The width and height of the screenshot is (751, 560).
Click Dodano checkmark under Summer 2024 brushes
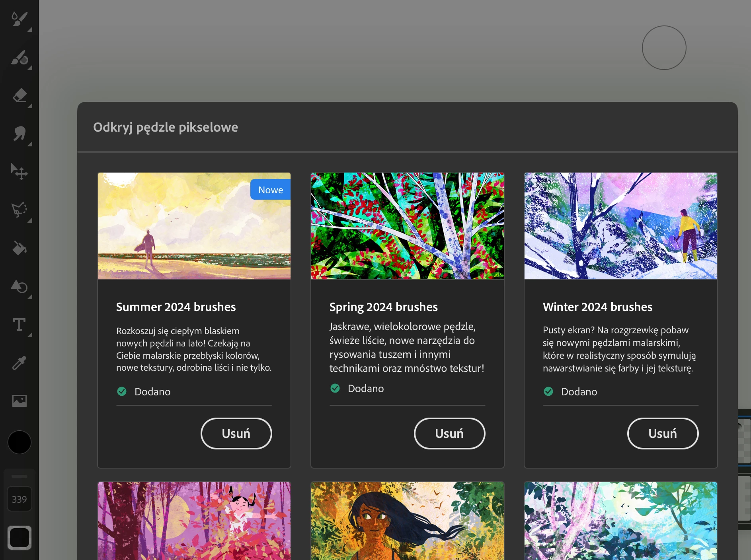coord(122,391)
